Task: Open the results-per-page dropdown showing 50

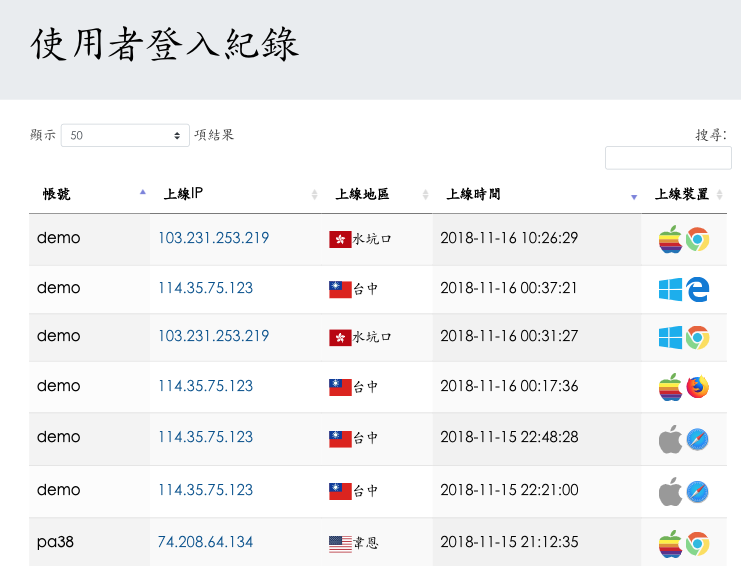Action: pos(125,135)
